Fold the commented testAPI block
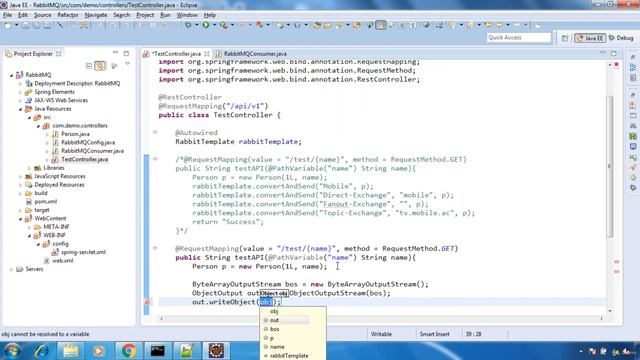Viewport: 640px width, 360px height. (155, 159)
